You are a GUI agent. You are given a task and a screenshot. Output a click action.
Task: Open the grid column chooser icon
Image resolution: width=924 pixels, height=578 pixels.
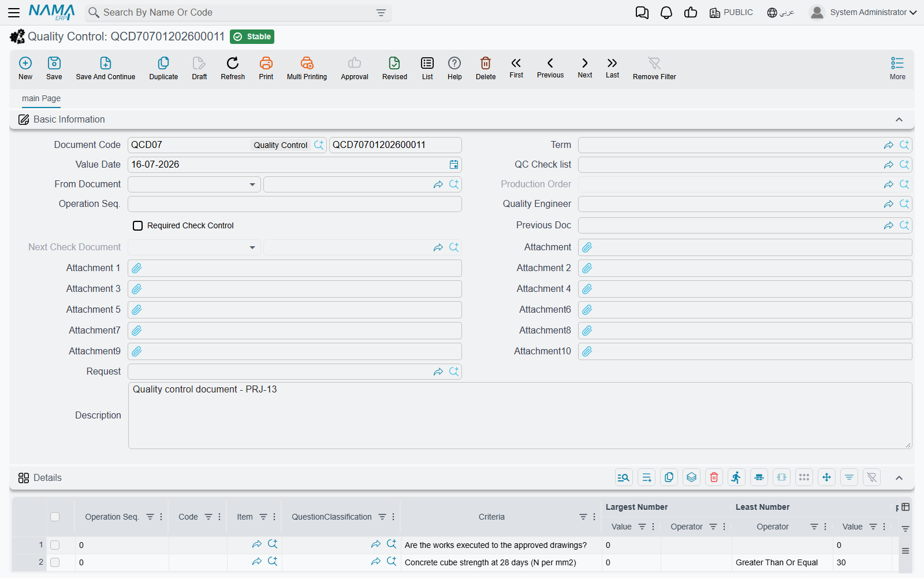pyautogui.click(x=906, y=507)
